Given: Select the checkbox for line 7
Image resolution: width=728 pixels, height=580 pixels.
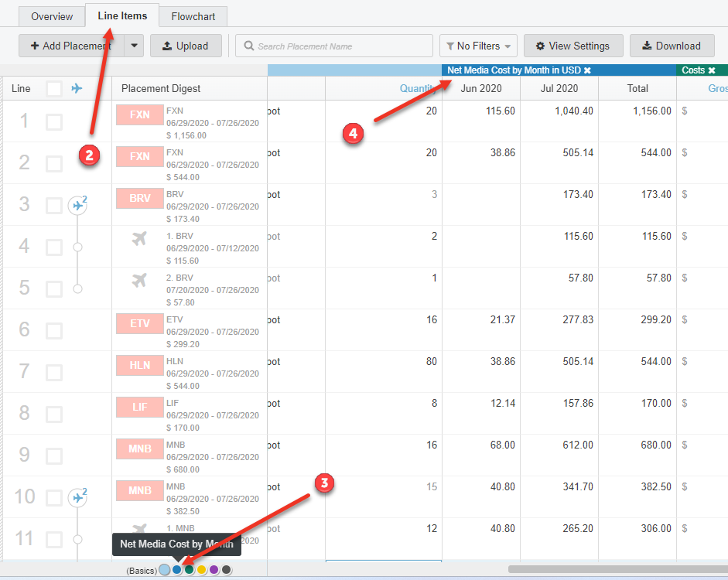Looking at the screenshot, I should 54,372.
